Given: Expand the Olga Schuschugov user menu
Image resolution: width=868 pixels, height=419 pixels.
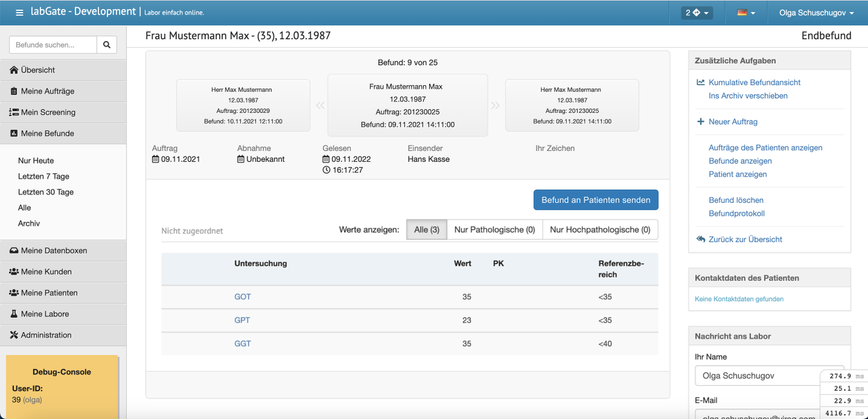Looking at the screenshot, I should point(816,13).
